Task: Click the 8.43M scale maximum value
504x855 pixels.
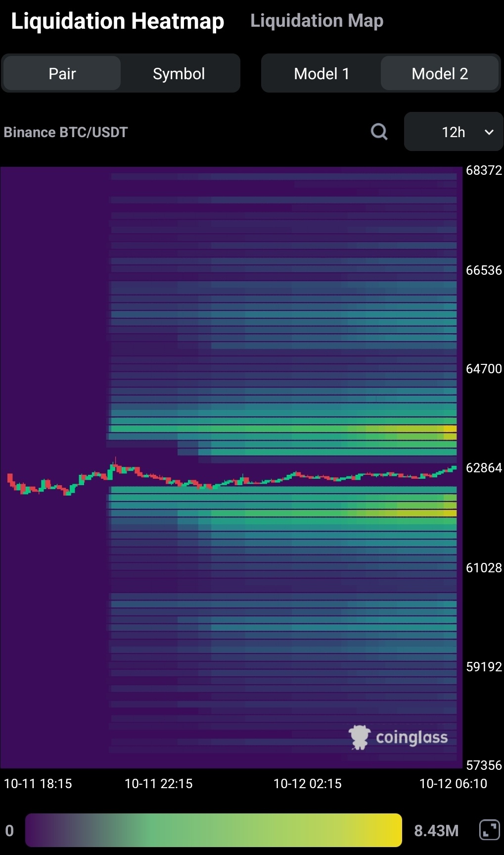Action: (436, 830)
